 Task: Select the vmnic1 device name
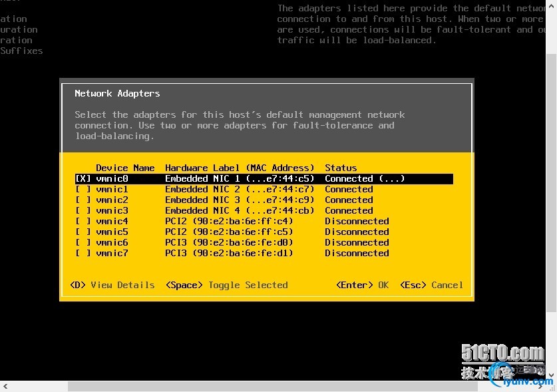point(112,190)
